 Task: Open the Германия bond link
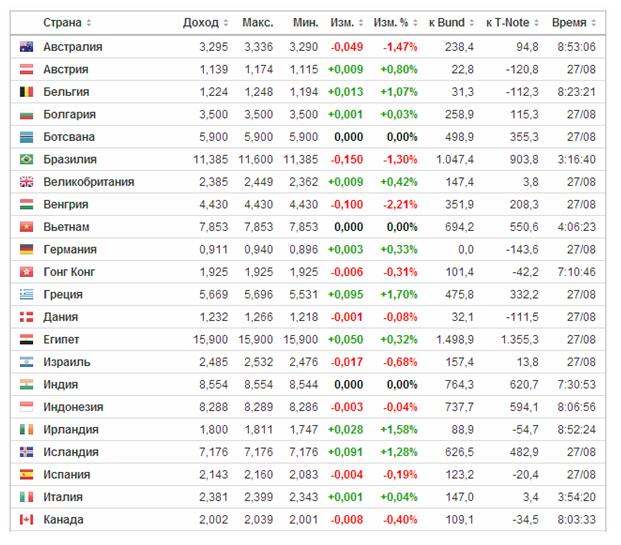(70, 250)
